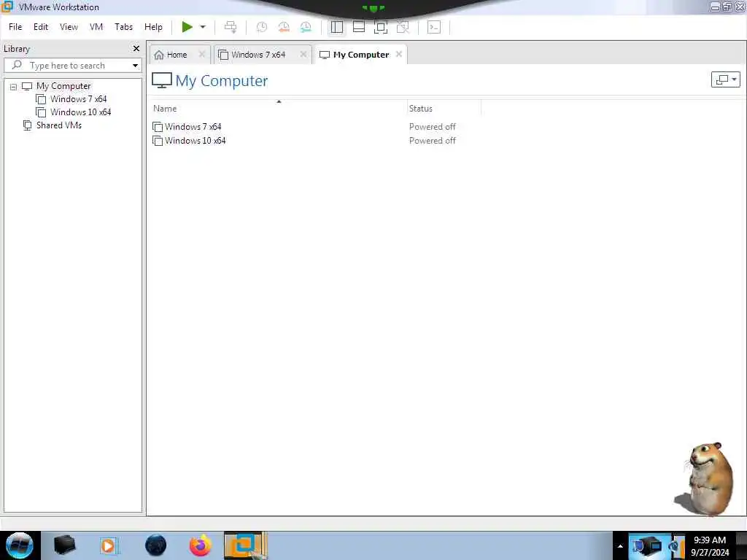Click the My Computer tab
Screen dimensions: 747x560
coord(361,55)
